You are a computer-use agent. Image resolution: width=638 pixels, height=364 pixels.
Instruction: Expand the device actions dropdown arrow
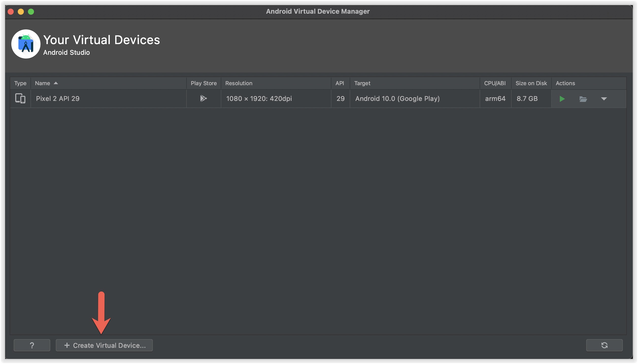tap(604, 99)
